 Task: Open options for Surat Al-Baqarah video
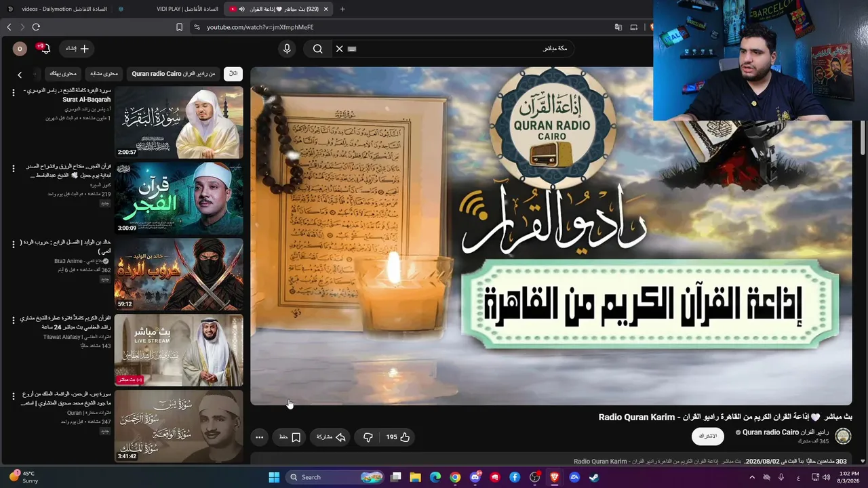[13, 93]
